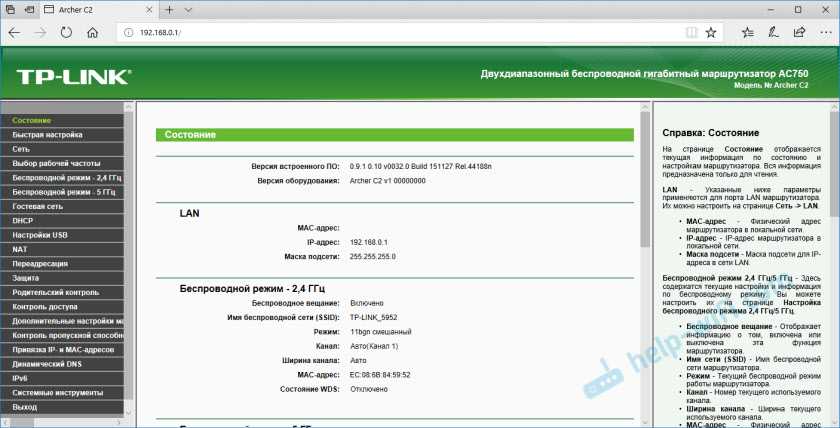Refresh the page with reload icon
The width and height of the screenshot is (840, 428).
(x=66, y=33)
